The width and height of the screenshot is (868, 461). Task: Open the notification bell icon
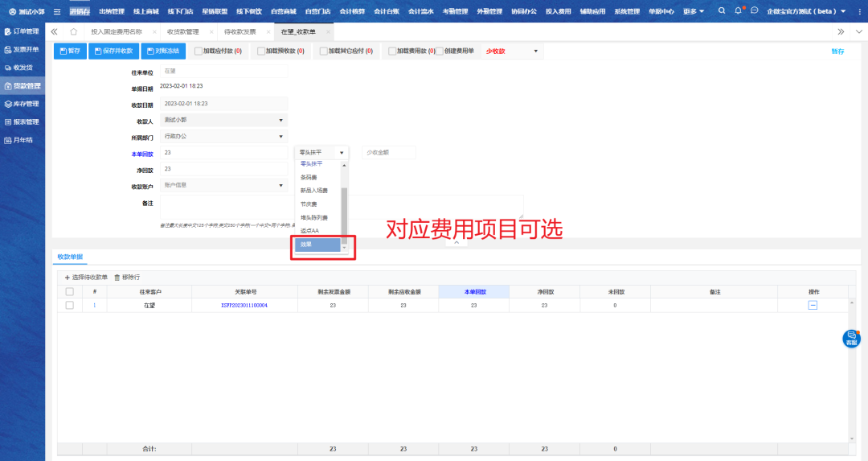click(x=739, y=11)
